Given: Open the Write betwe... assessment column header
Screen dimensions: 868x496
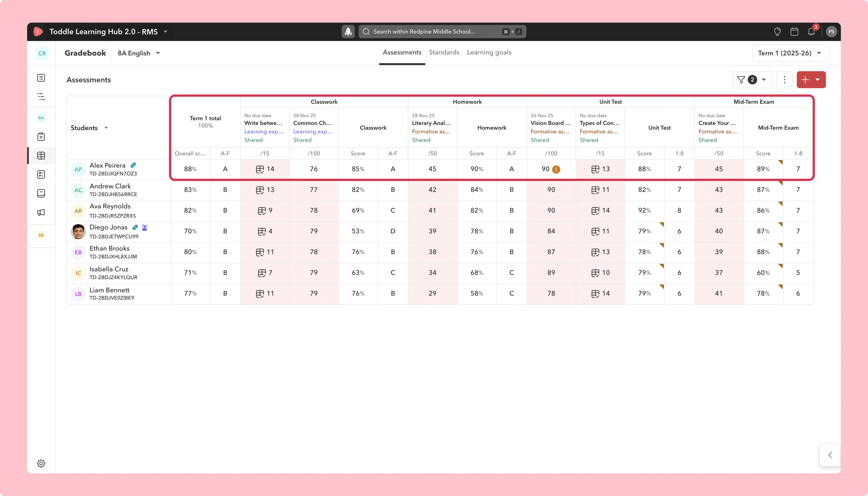Looking at the screenshot, I should (x=265, y=128).
